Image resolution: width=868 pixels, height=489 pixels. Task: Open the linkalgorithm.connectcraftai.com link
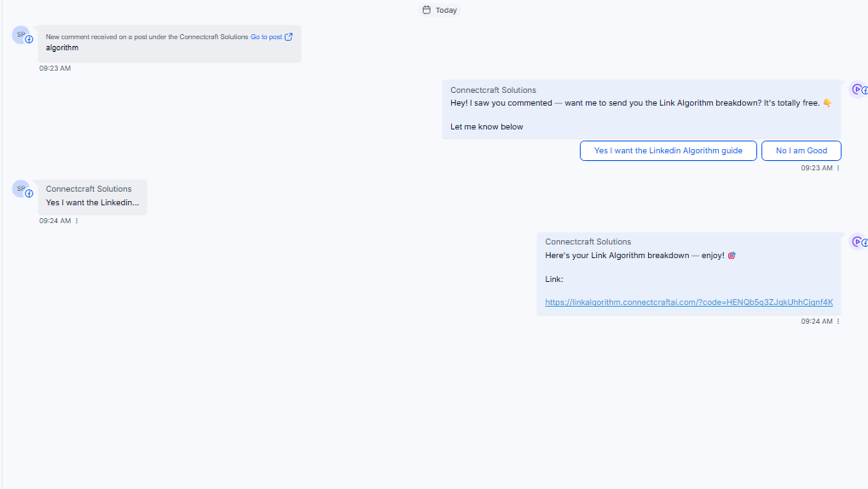coord(689,302)
